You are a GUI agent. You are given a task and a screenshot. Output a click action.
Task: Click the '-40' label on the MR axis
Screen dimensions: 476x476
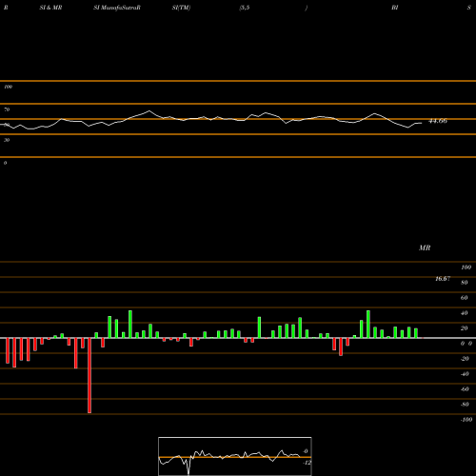(465, 374)
